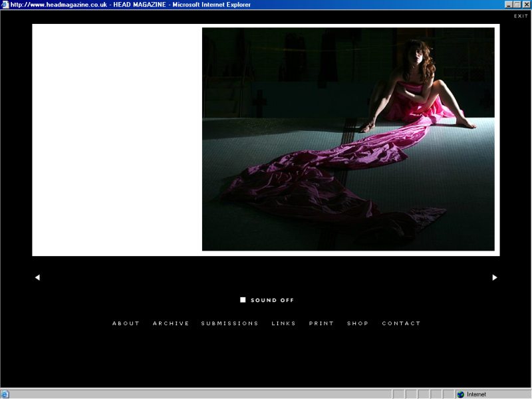Viewport: 532px width, 399px height.
Task: Open the ABOUT page
Action: click(x=126, y=323)
